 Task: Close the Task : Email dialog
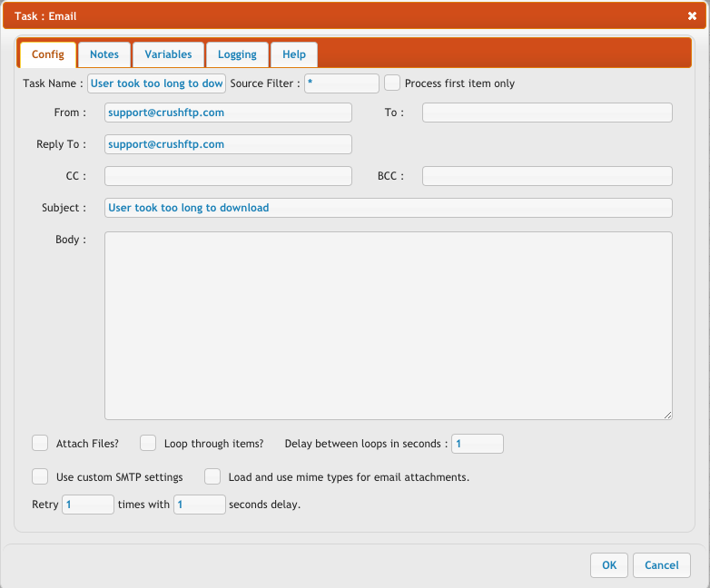692,16
